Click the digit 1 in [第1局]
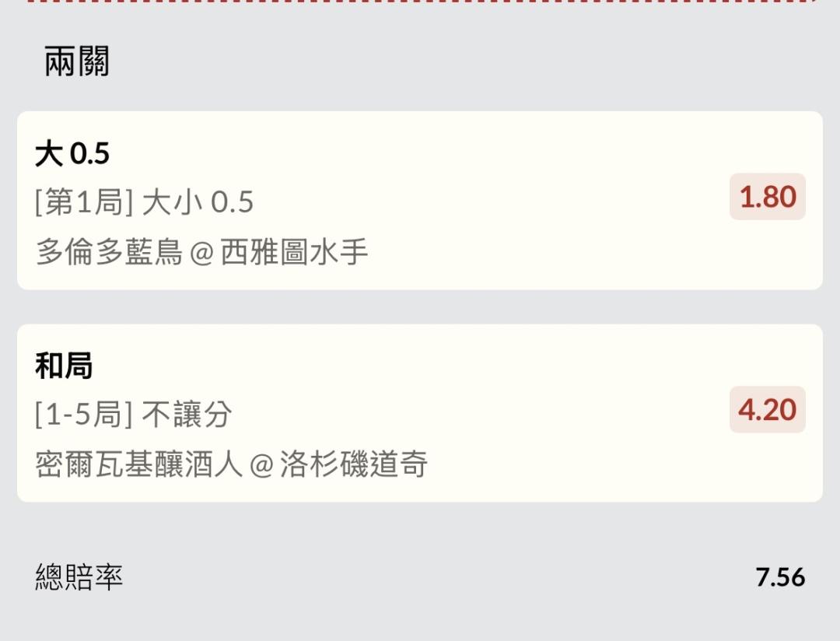 click(85, 202)
